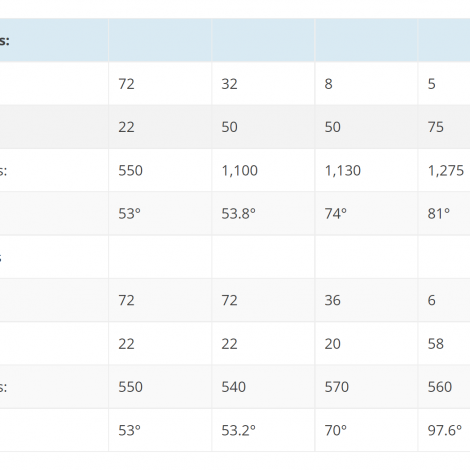Click the cell showing 70°

(x=366, y=430)
